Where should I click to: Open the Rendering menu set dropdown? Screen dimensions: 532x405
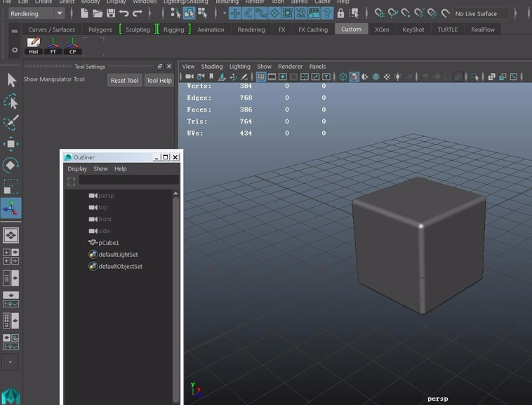[36, 13]
